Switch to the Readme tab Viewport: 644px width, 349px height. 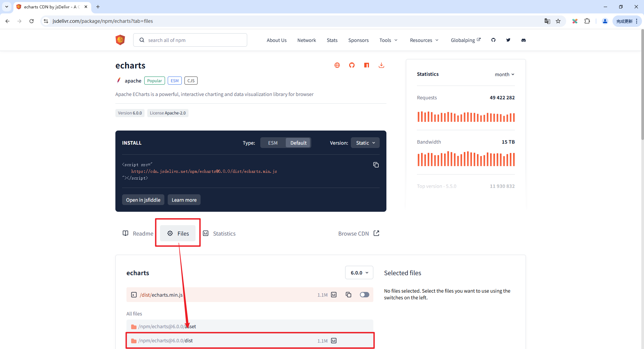click(138, 233)
